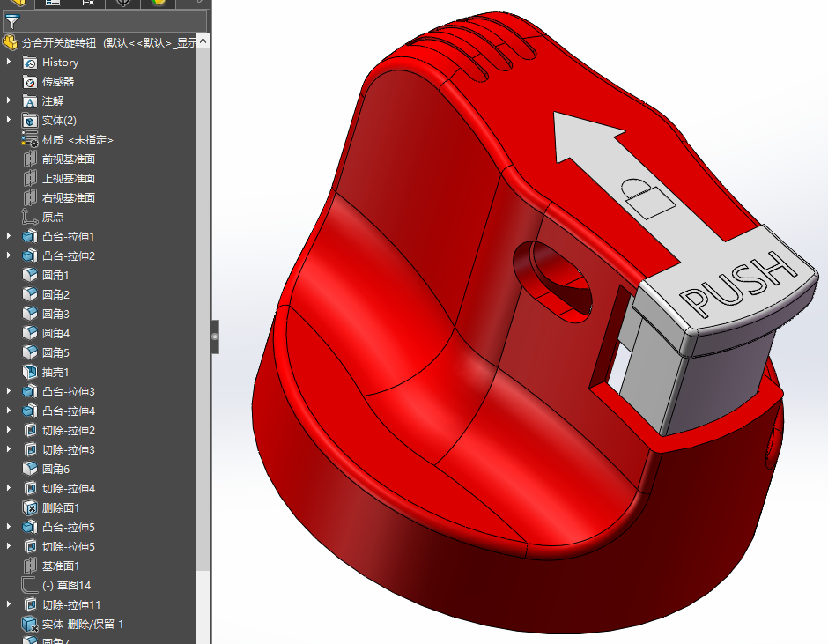828x644 pixels.
Task: Select the 圆角5 label
Action: 55,353
